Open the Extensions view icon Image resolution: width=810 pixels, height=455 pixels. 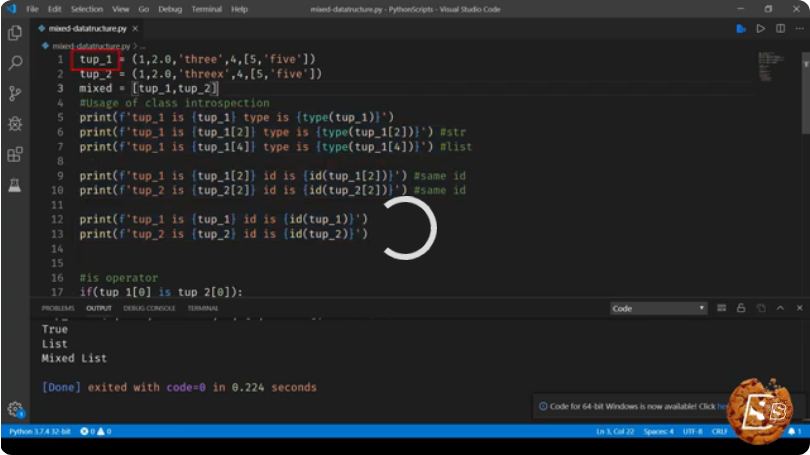click(15, 154)
